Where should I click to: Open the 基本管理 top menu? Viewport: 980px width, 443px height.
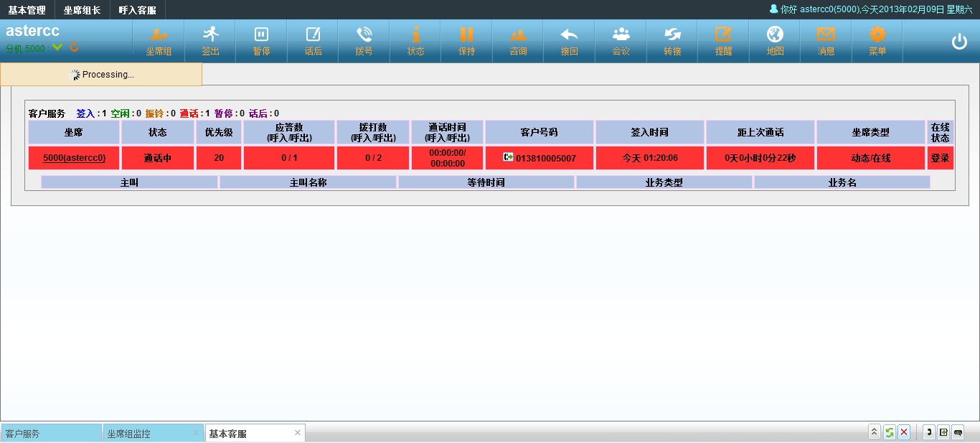pos(27,10)
